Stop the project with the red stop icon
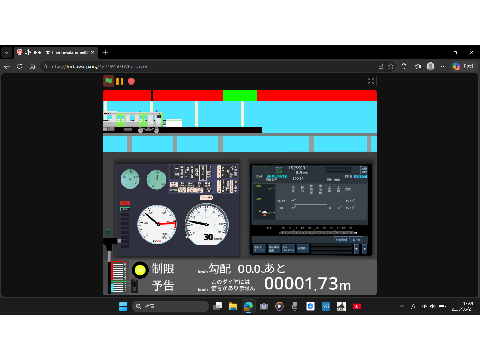480x360 pixels. [131, 81]
